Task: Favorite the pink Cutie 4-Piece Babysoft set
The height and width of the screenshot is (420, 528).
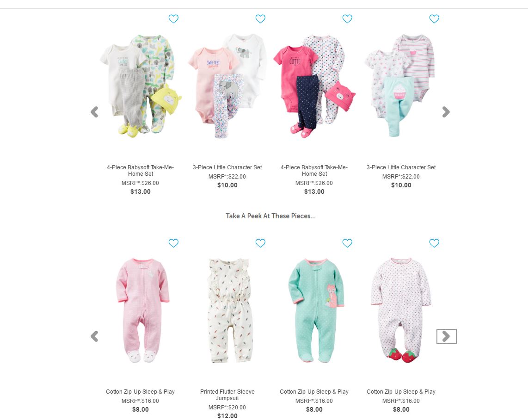Action: pyautogui.click(x=347, y=19)
